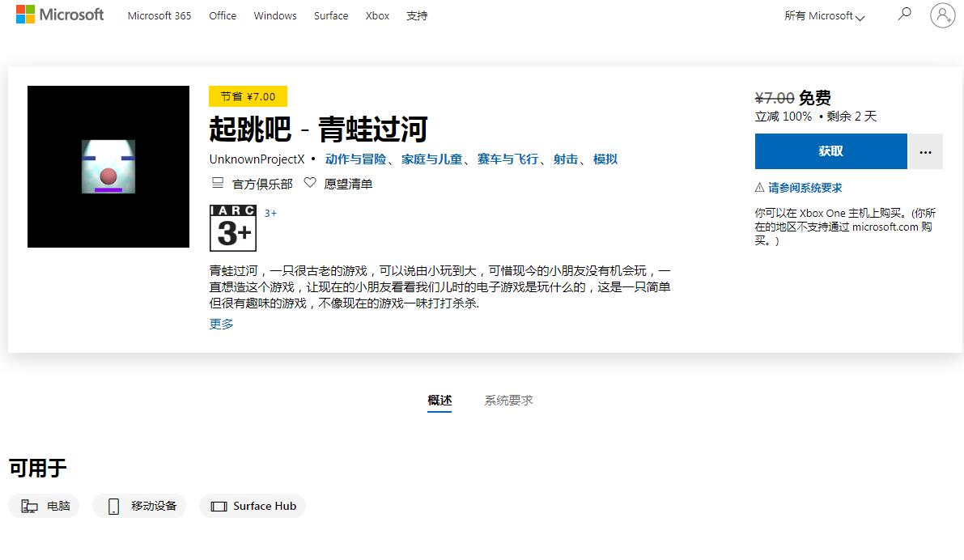Open the Xbox navigation item

click(x=377, y=16)
